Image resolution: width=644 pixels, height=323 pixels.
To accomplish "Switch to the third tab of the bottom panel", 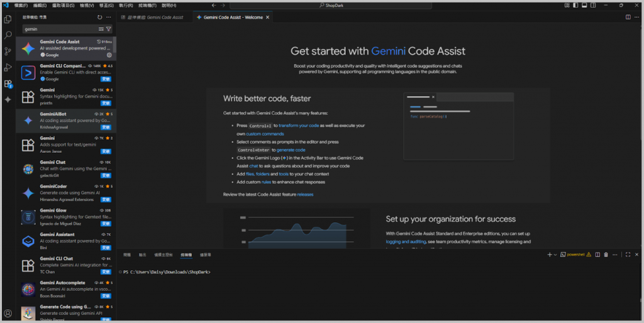I will [x=163, y=255].
